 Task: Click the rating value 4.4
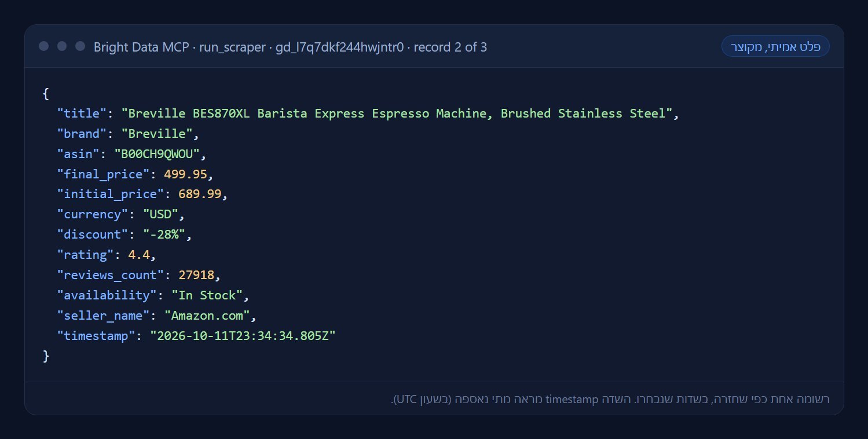(x=139, y=255)
